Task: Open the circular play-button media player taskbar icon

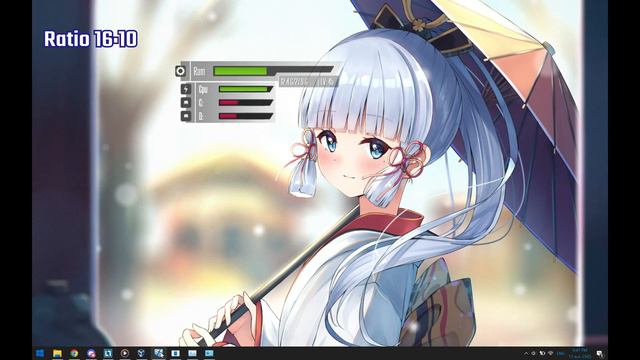Action: click(x=125, y=353)
